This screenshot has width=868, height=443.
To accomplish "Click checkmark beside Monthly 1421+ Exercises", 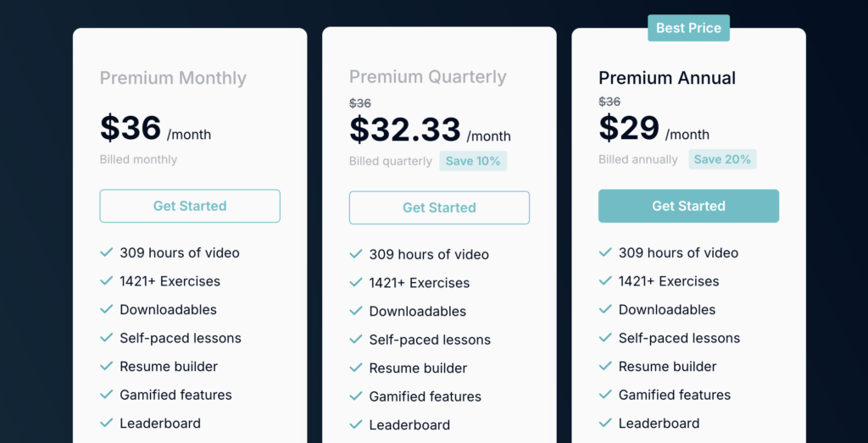I will 107,281.
